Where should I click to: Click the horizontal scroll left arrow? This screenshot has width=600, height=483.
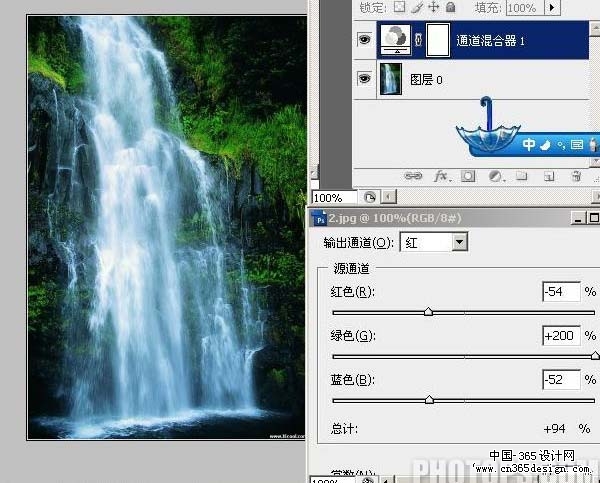[x=389, y=197]
